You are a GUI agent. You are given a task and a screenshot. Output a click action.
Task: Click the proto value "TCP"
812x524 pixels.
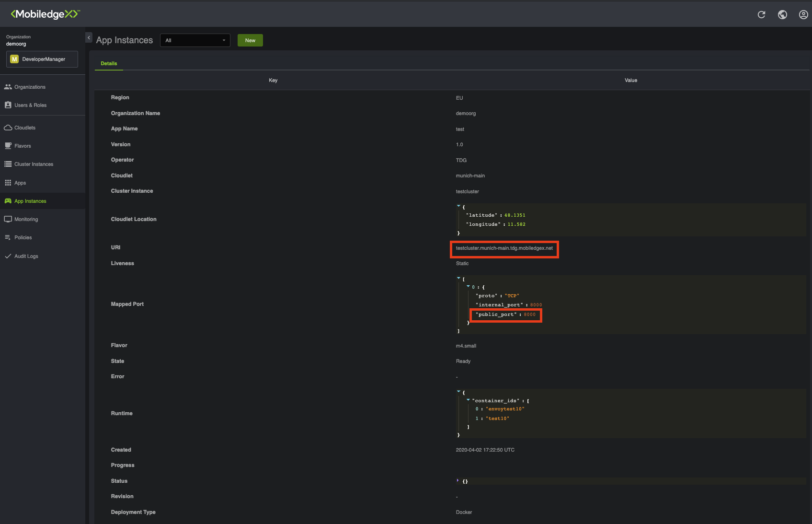click(x=512, y=296)
